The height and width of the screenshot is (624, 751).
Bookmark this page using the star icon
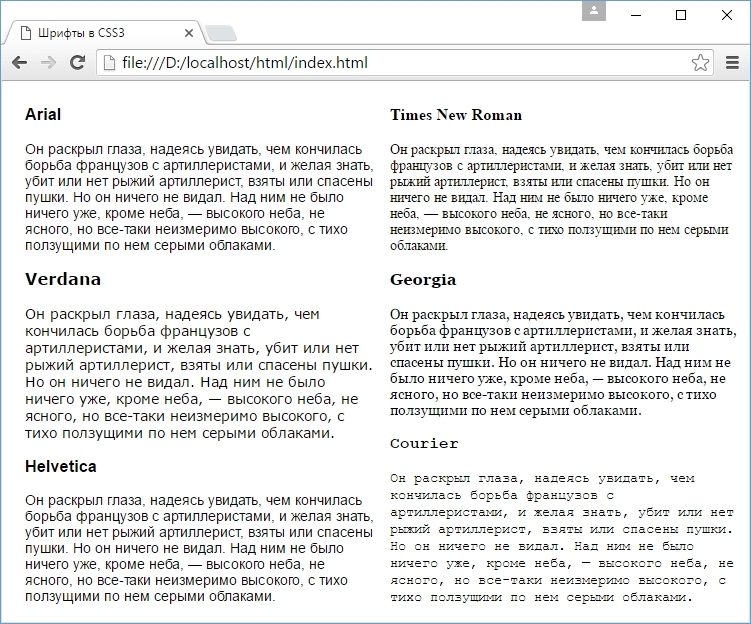point(700,63)
